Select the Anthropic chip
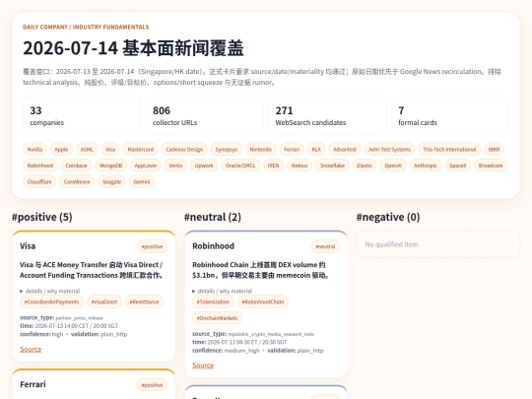 coord(426,166)
